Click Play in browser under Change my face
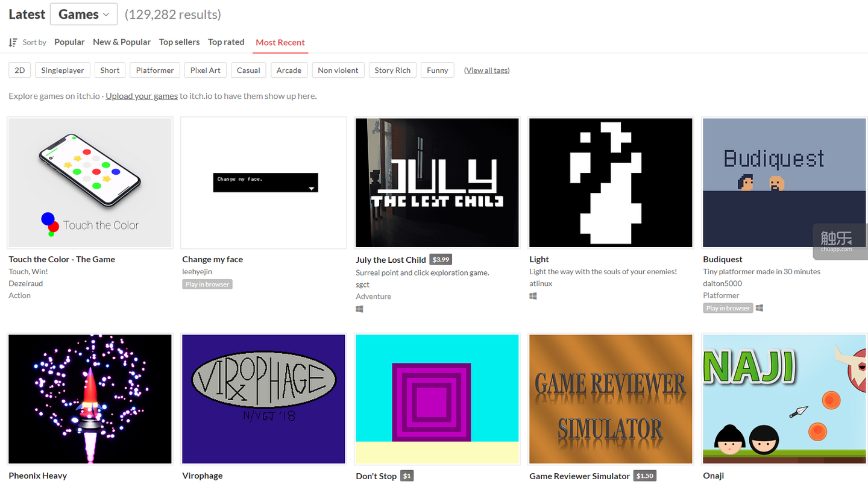The image size is (868, 484). coord(207,284)
